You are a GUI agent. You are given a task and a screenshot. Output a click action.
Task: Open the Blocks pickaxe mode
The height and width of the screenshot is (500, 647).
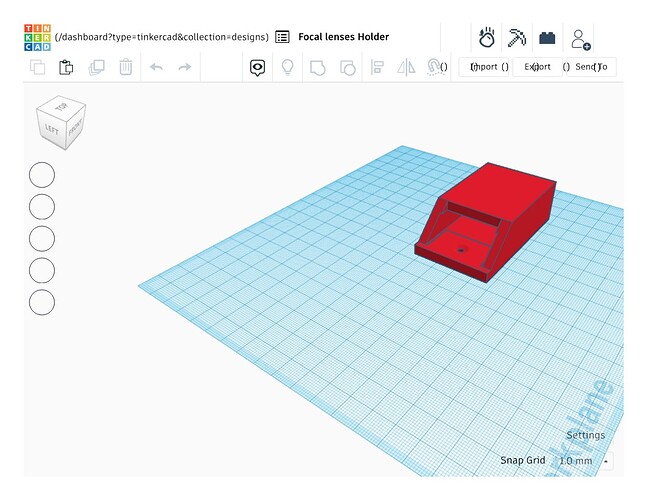(517, 38)
